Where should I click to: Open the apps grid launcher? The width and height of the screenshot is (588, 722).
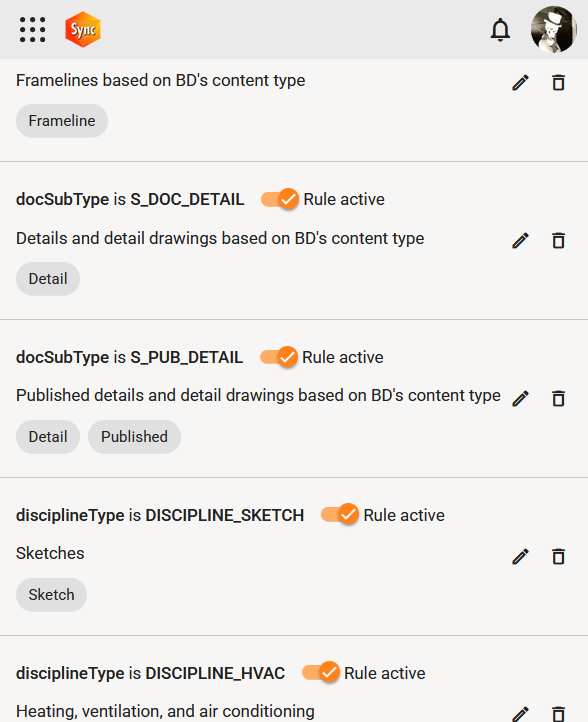pos(32,29)
